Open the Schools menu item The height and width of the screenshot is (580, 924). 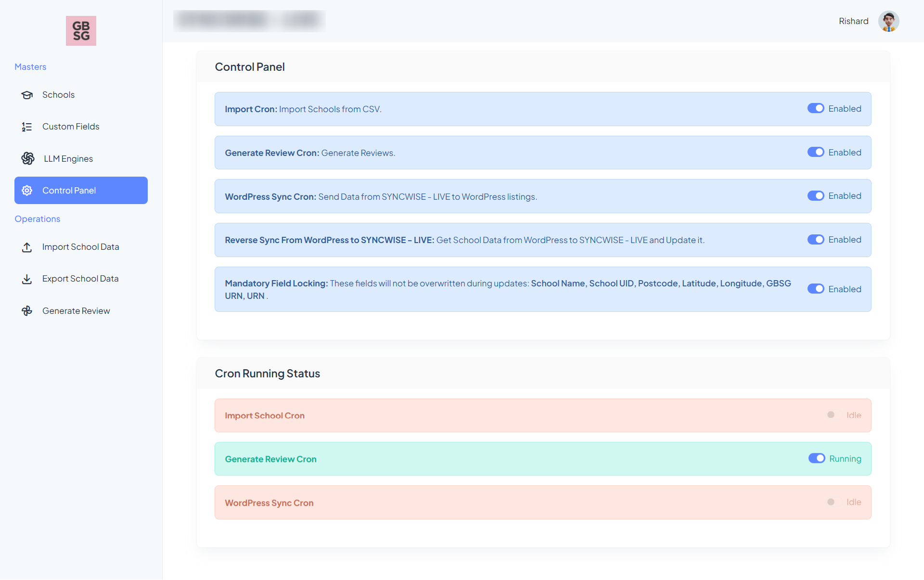(x=81, y=95)
